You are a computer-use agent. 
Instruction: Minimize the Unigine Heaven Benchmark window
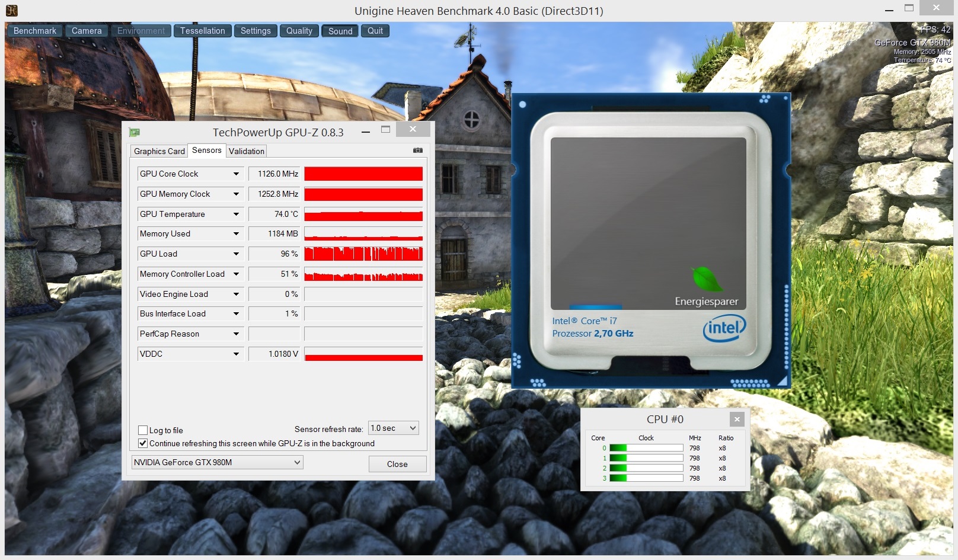pyautogui.click(x=889, y=9)
